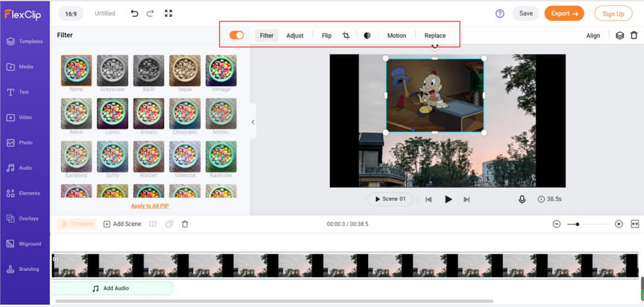This screenshot has height=307, width=644.
Task: Open the BKground sidebar section
Action: point(24,244)
